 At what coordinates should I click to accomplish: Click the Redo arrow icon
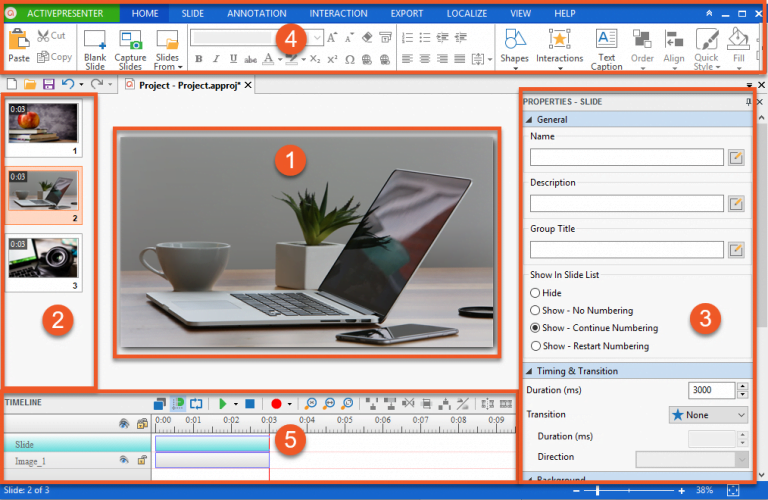point(96,84)
